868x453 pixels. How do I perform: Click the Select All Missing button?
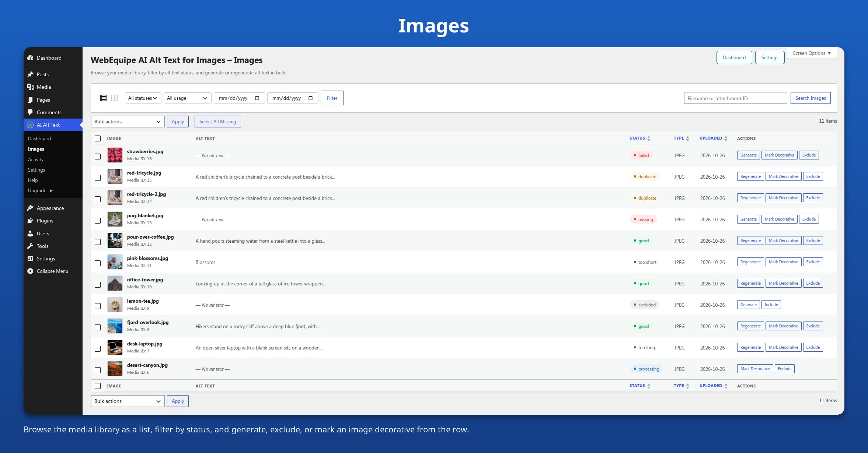(x=218, y=122)
